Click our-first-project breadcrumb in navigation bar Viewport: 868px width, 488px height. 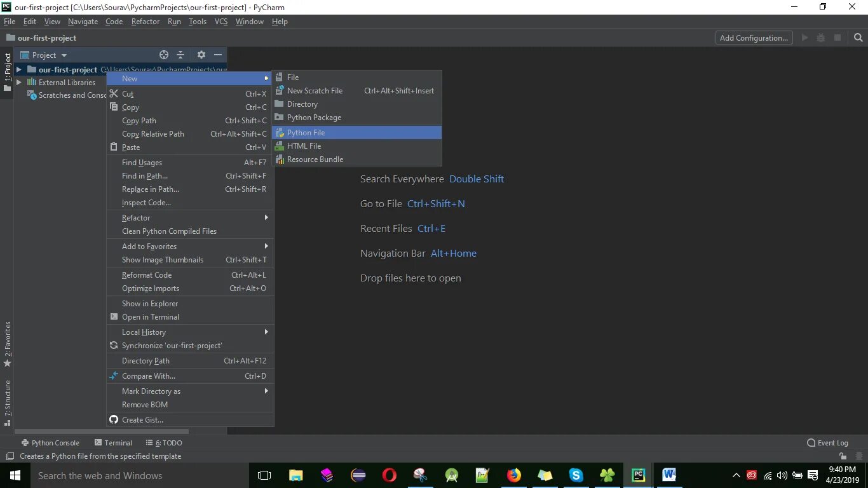42,37
